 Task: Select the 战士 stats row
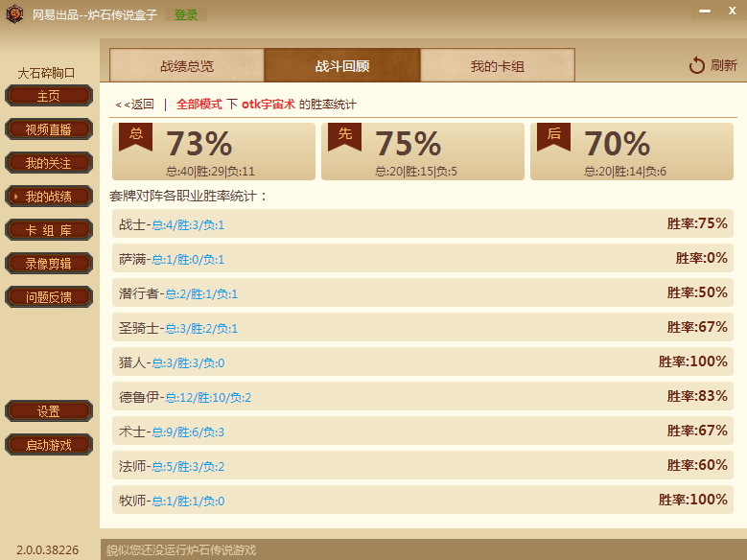(x=423, y=223)
